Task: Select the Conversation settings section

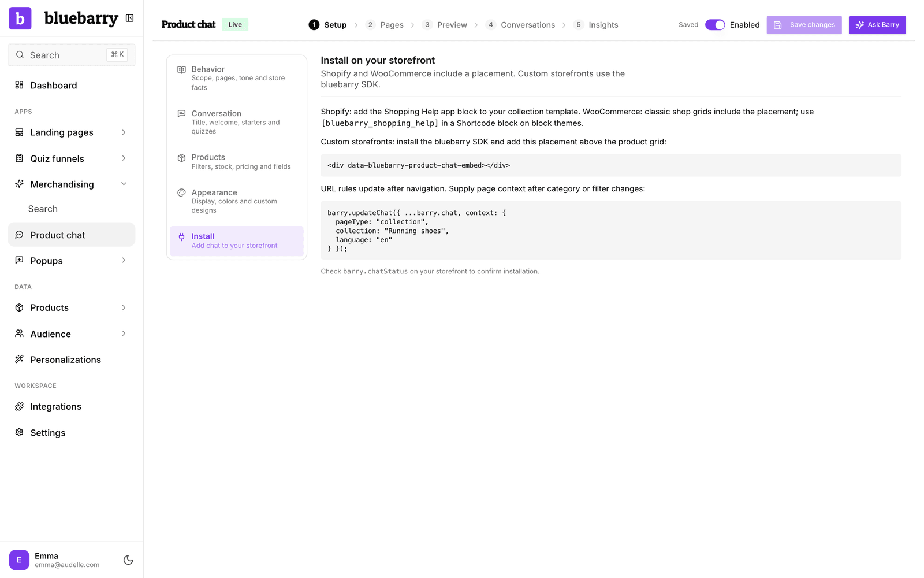Action: click(237, 122)
